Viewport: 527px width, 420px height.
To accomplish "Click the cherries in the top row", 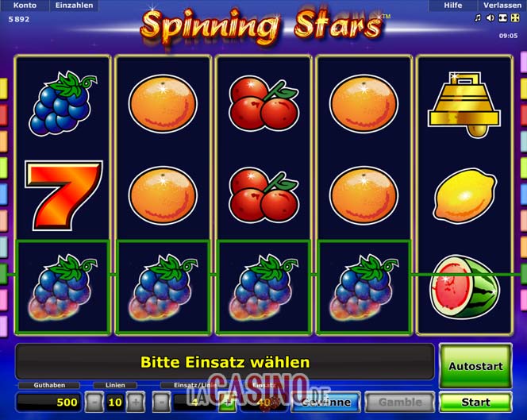I will click(x=263, y=103).
